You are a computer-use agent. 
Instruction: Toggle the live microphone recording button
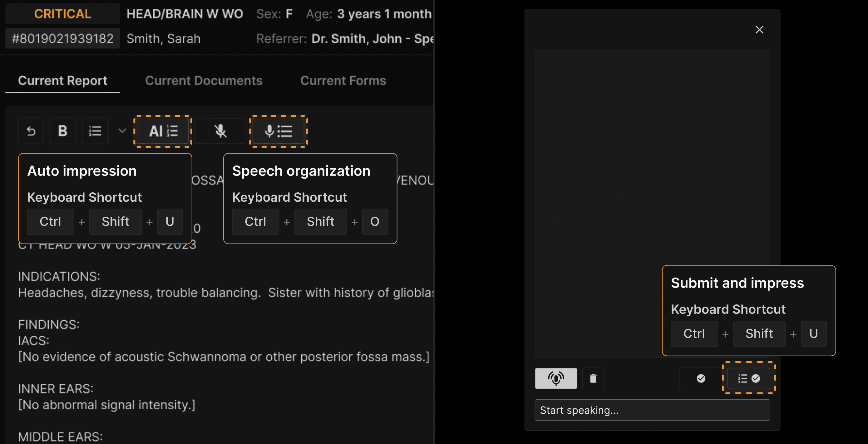556,378
